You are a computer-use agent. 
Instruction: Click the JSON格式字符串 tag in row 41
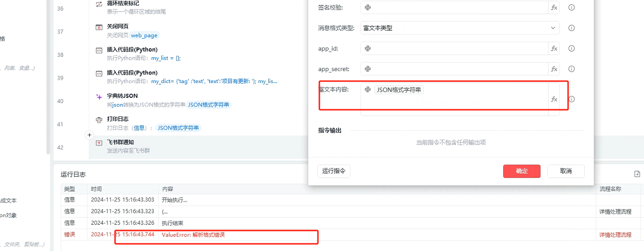[x=179, y=128]
